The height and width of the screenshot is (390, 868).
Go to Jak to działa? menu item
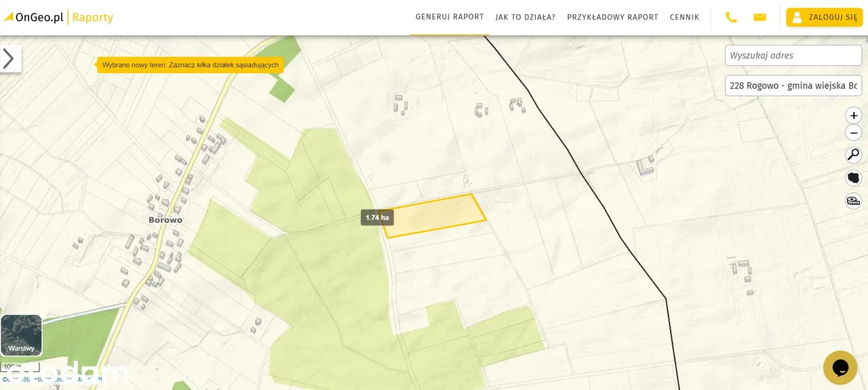tap(525, 17)
